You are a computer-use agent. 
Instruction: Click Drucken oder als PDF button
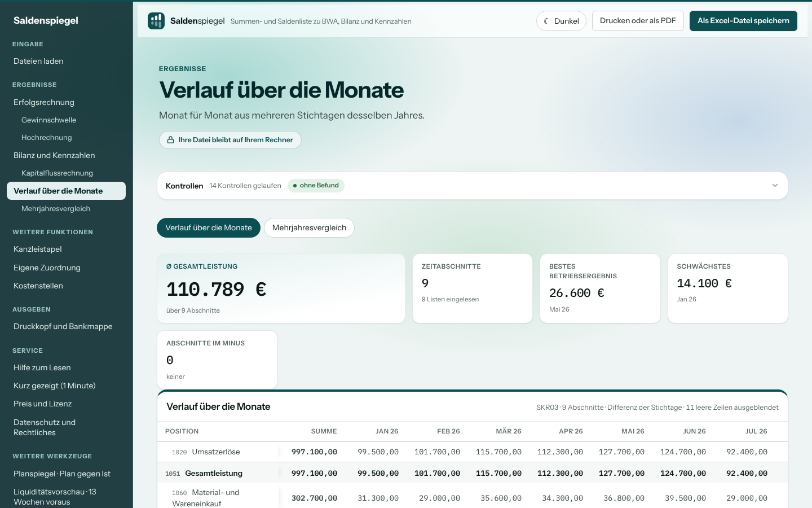(x=638, y=21)
